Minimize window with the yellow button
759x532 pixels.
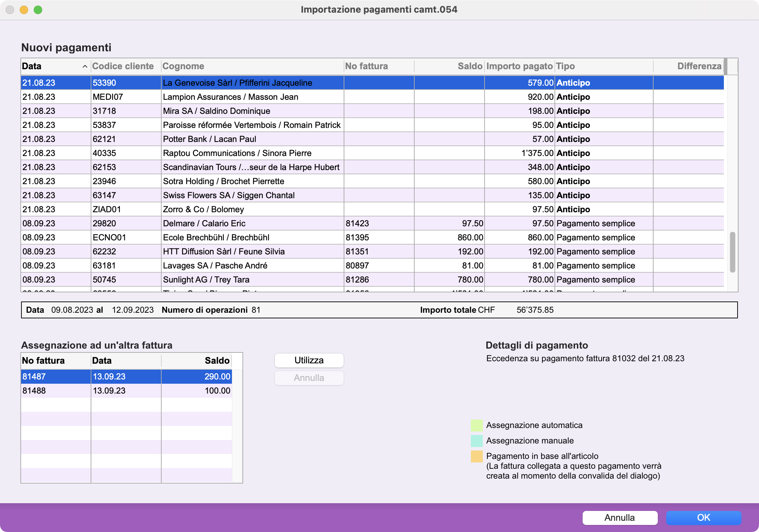pyautogui.click(x=24, y=10)
